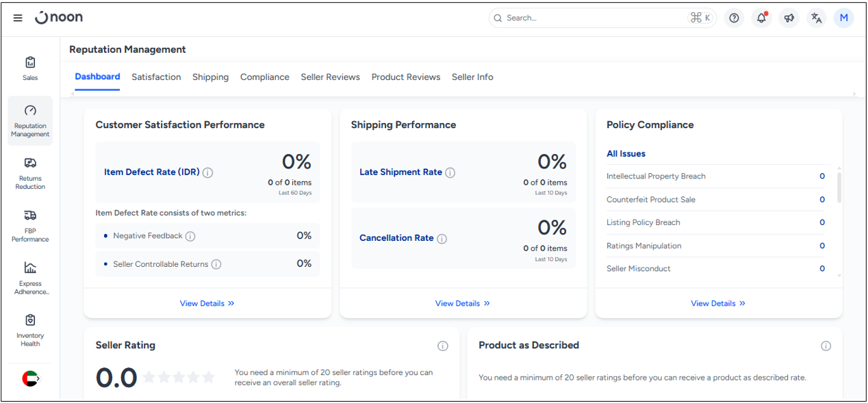Open View Details under Policy Compliance
868x403 pixels.
717,303
